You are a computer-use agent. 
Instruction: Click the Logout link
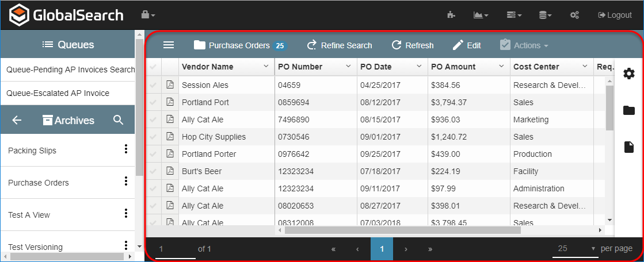coord(615,15)
